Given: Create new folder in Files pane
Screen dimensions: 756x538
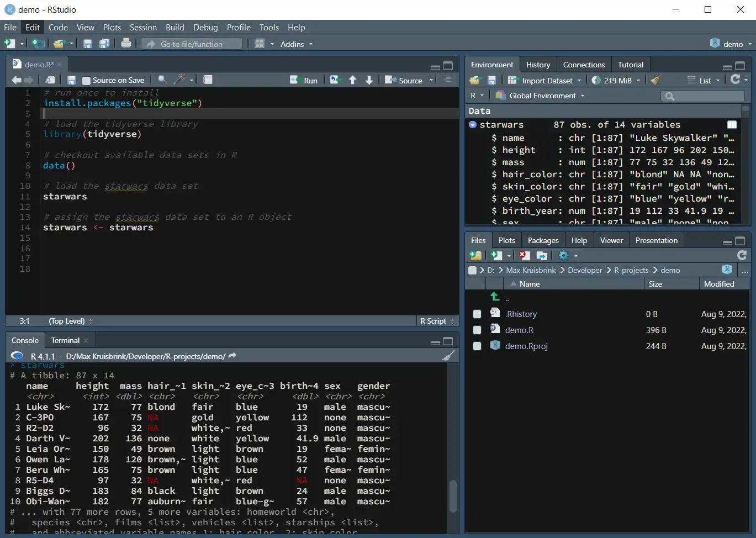Looking at the screenshot, I should pyautogui.click(x=475, y=255).
